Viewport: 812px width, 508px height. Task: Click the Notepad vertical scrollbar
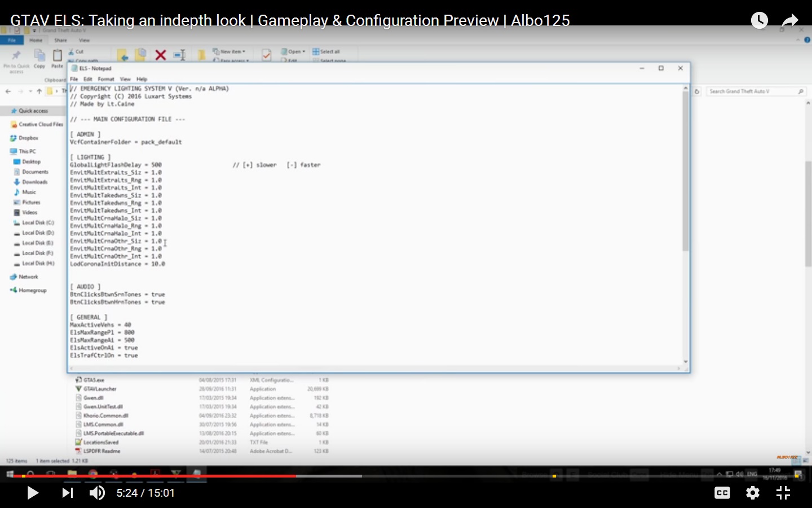(686, 170)
